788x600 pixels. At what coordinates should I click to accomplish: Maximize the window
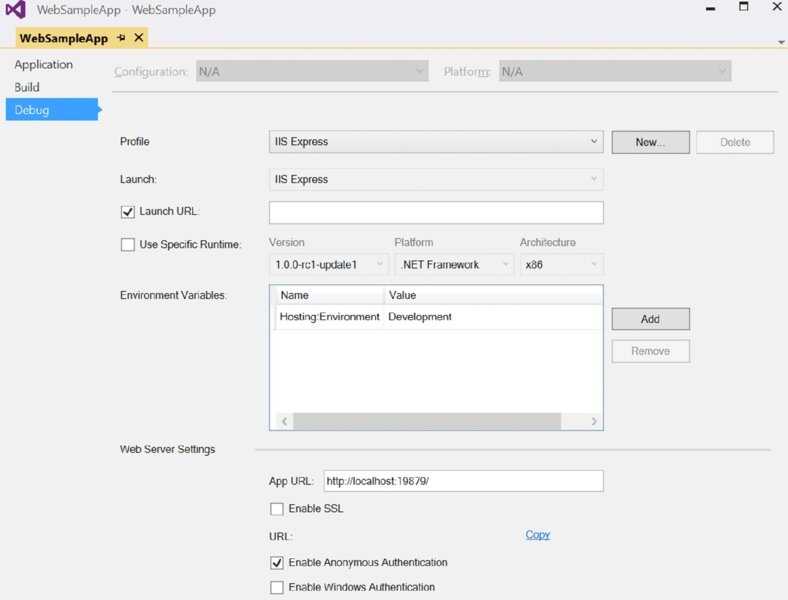point(743,7)
